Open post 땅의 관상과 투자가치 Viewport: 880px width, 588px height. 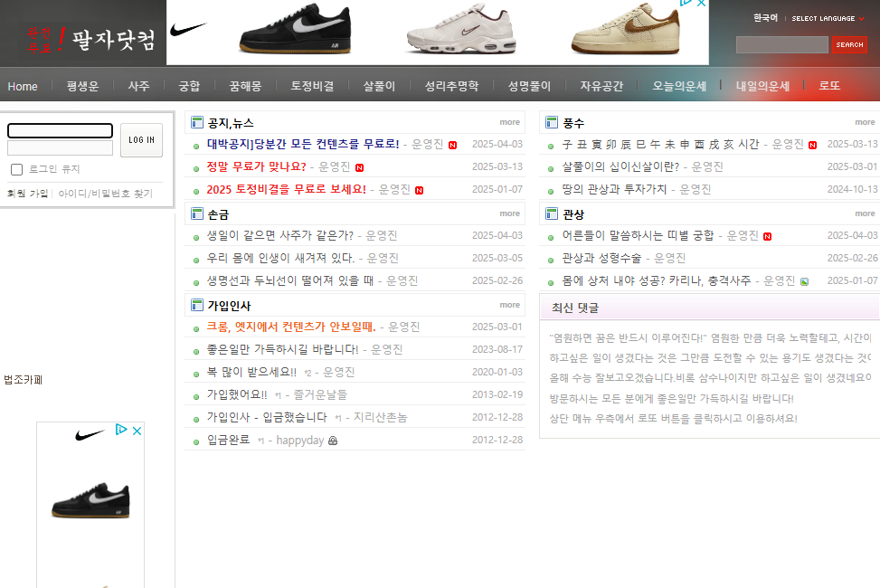[x=614, y=189]
